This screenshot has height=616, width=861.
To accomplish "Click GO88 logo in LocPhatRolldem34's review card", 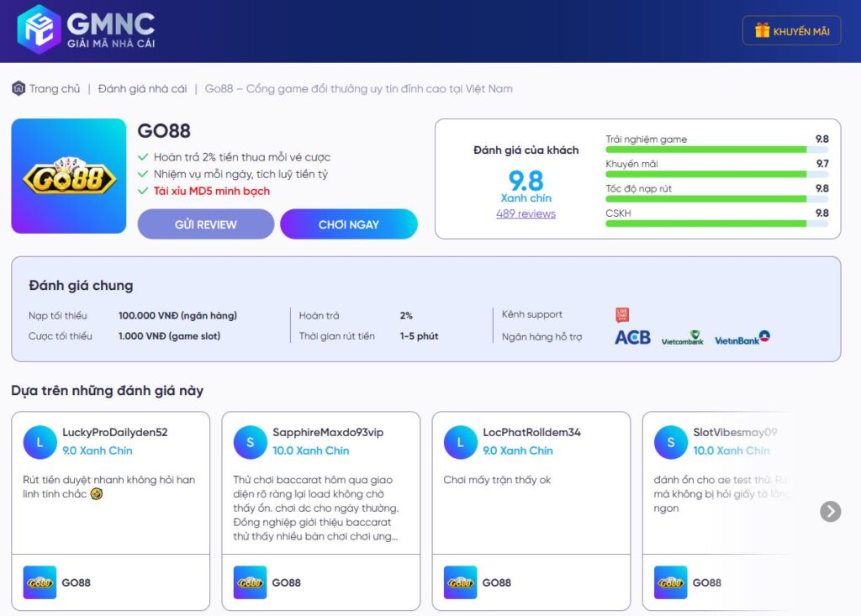I will coord(460,582).
